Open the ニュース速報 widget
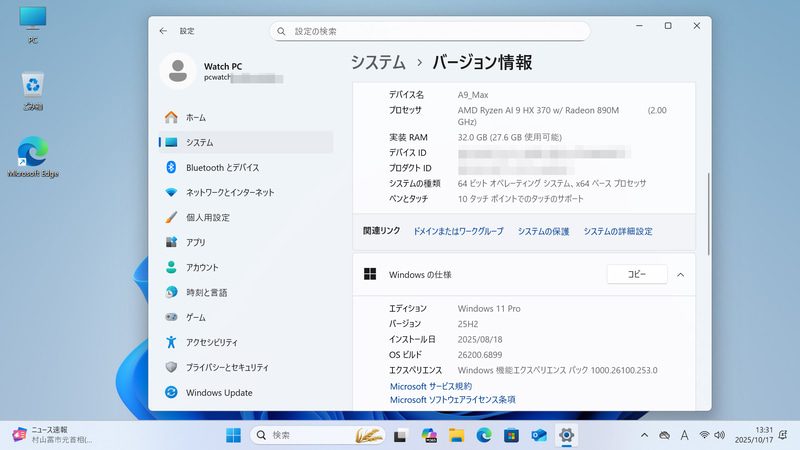The image size is (800, 450). (52, 435)
